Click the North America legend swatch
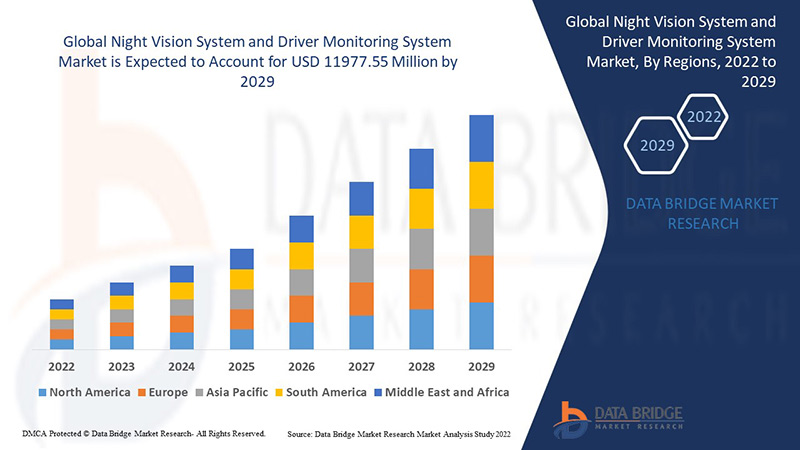 43,392
